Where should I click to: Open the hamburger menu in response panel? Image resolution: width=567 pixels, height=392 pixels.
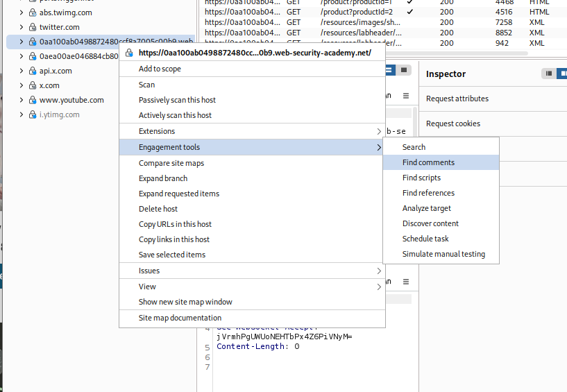click(406, 282)
